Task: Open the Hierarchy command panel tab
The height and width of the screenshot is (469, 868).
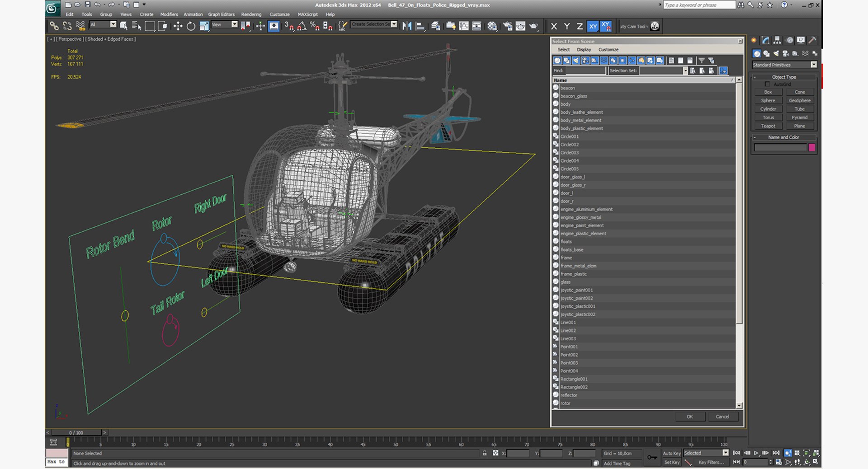Action: 777,40
